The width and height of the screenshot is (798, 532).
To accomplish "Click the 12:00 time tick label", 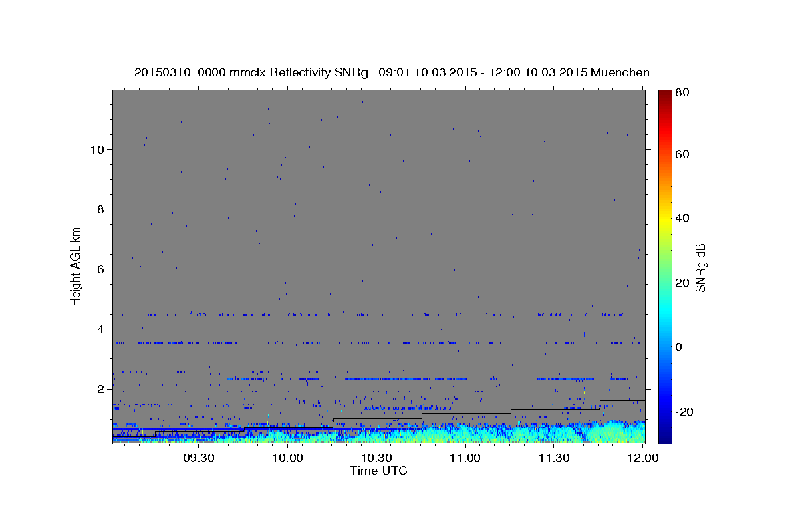I will coord(643,458).
